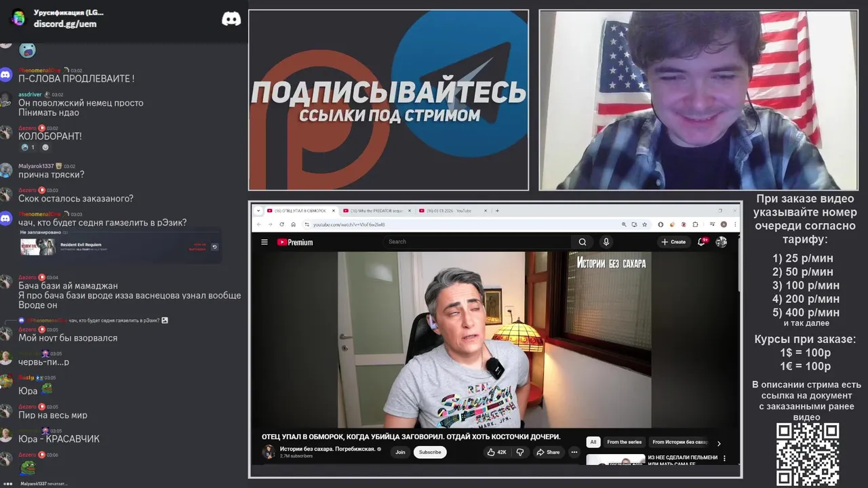Screen dimensions: 868x488
Task: Click the Share button
Action: pyautogui.click(x=548, y=452)
